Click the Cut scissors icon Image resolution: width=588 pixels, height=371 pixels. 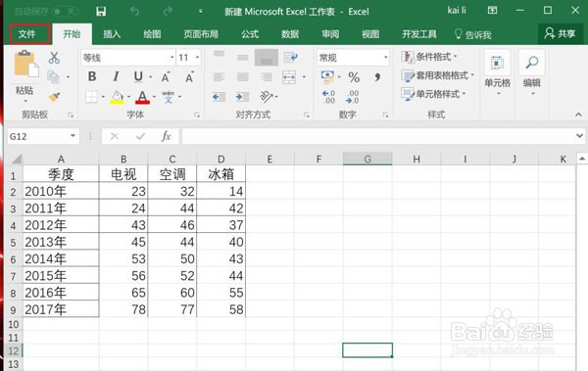coord(54,58)
